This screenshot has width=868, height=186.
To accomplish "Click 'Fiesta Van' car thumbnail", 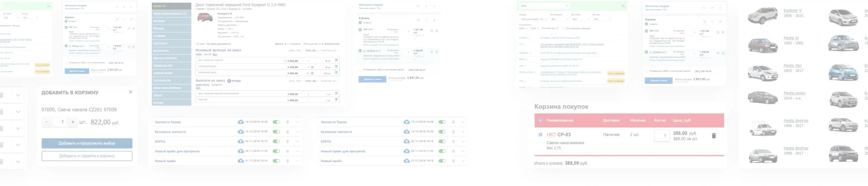I will click(x=763, y=72).
